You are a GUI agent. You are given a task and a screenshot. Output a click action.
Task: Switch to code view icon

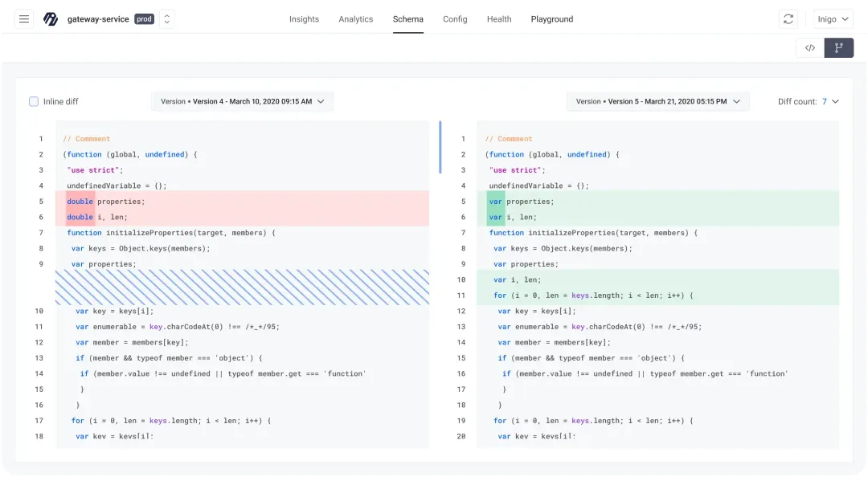[x=810, y=48]
